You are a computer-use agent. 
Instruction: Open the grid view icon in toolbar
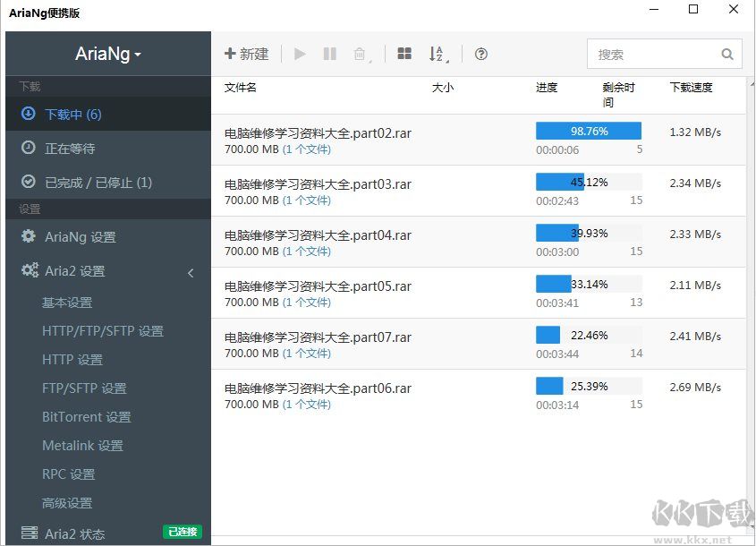[404, 54]
